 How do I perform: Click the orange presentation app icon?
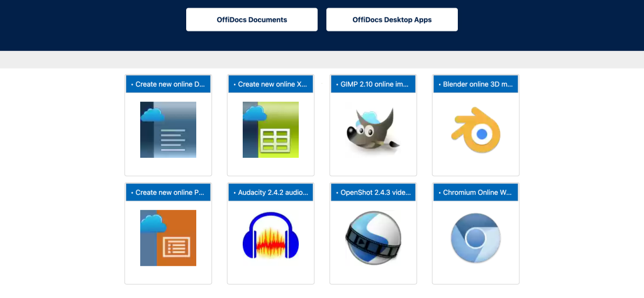(168, 238)
